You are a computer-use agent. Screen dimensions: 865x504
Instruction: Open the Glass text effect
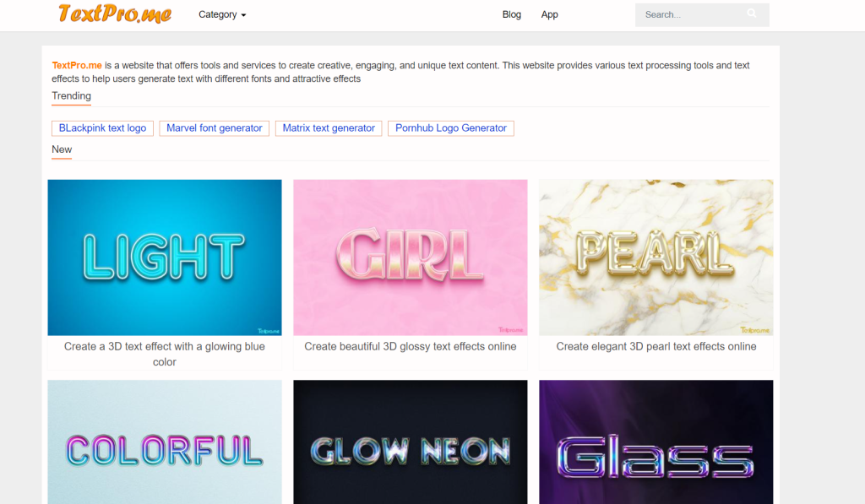click(x=656, y=442)
